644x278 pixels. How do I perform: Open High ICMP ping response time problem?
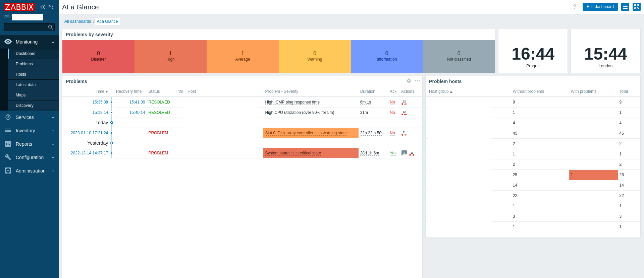pyautogui.click(x=292, y=102)
